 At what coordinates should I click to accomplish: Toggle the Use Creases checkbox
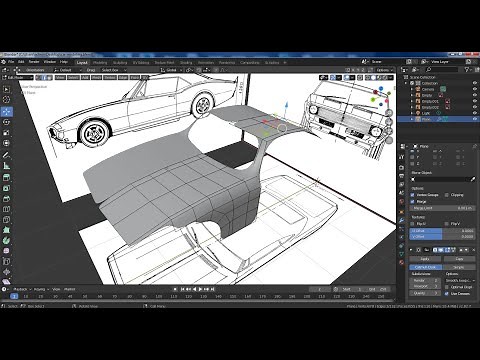tap(447, 294)
